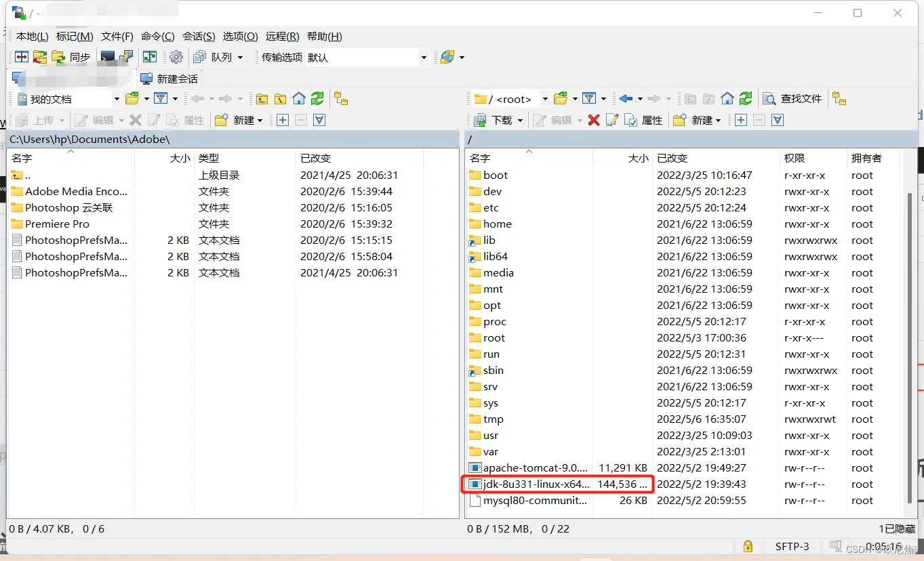Toggle the remote directory tree icon
Viewport: 924px width, 561px height.
pos(839,99)
